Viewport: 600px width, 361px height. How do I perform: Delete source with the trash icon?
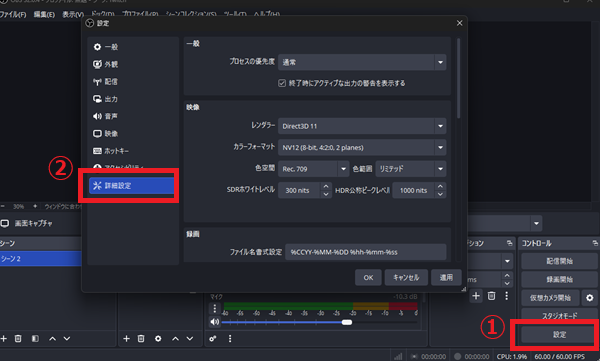(x=141, y=339)
